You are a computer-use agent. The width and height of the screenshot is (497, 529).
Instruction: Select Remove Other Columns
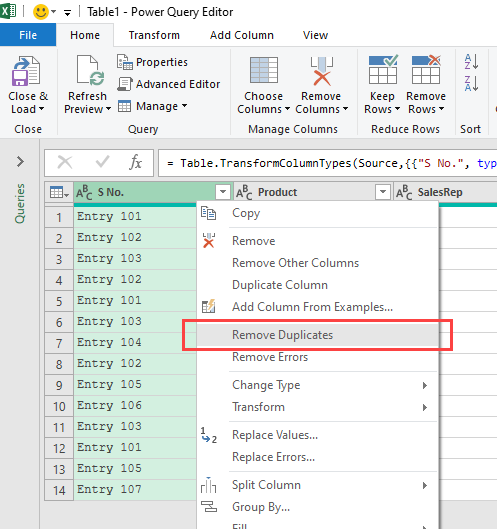click(x=317, y=263)
